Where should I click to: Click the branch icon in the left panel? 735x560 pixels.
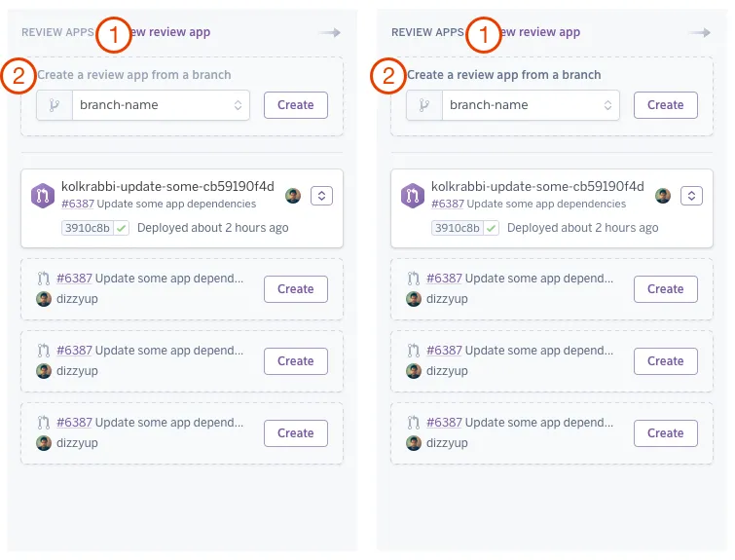coord(55,105)
